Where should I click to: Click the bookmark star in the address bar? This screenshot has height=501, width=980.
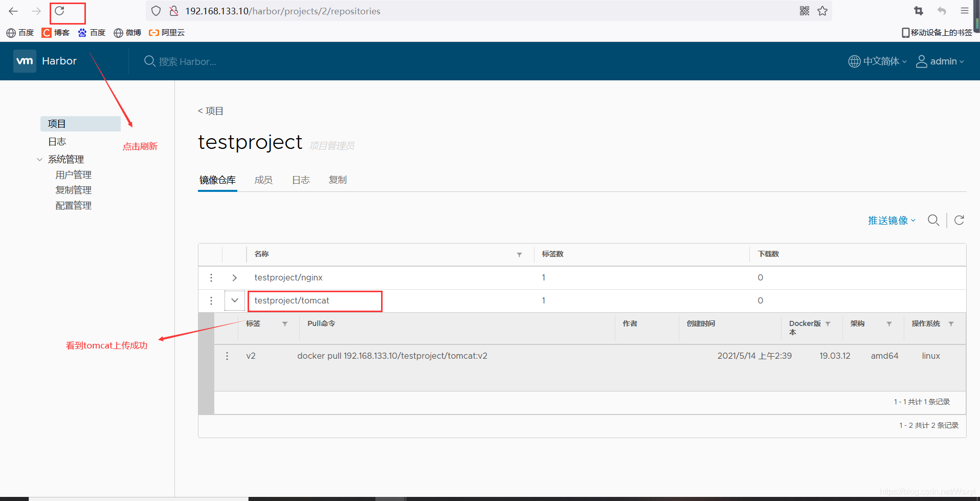pyautogui.click(x=822, y=11)
